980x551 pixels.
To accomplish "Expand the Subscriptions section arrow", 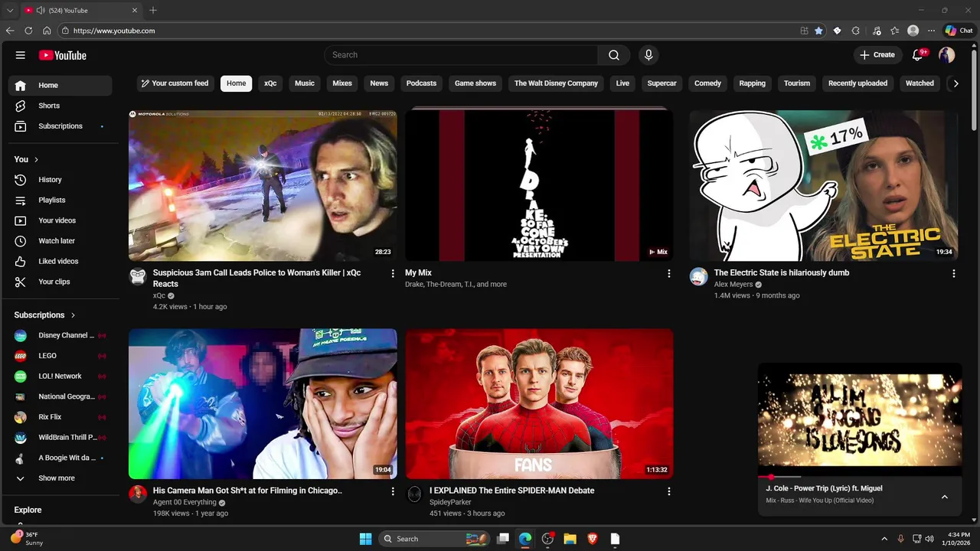I will (x=73, y=315).
